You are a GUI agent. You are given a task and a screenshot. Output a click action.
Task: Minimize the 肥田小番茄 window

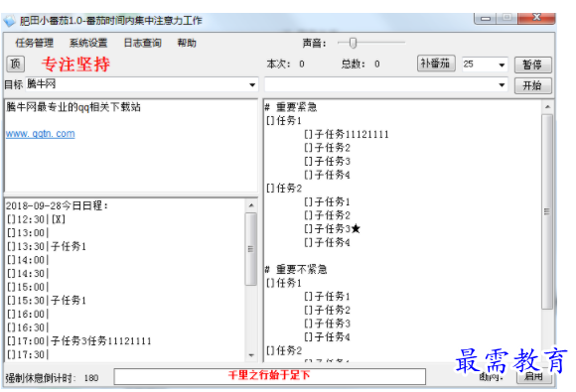[486, 18]
